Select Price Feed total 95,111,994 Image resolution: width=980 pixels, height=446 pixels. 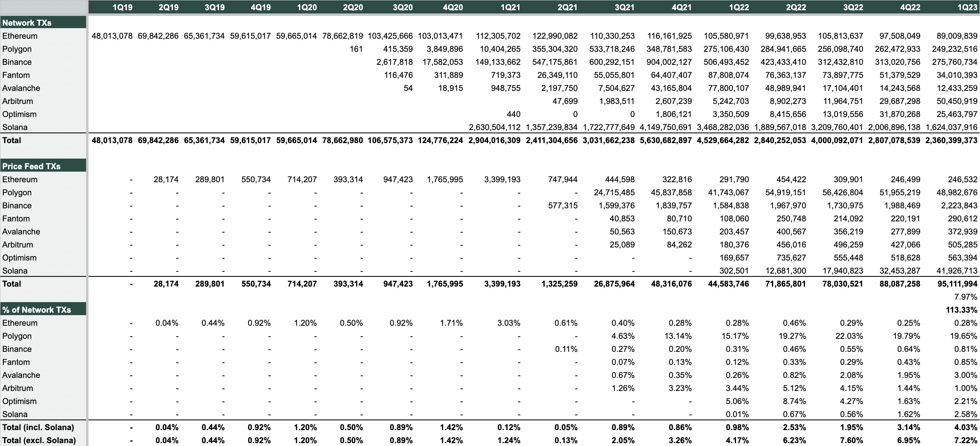click(957, 284)
